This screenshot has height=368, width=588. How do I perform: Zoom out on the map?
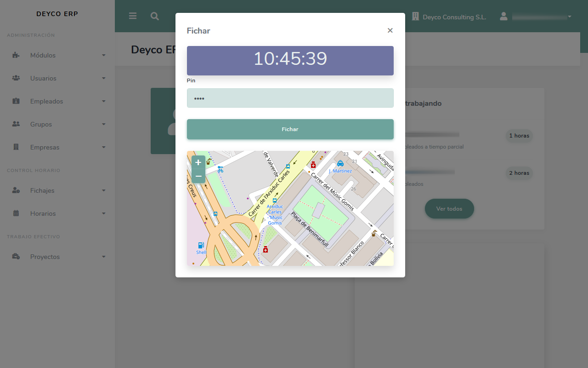(198, 176)
